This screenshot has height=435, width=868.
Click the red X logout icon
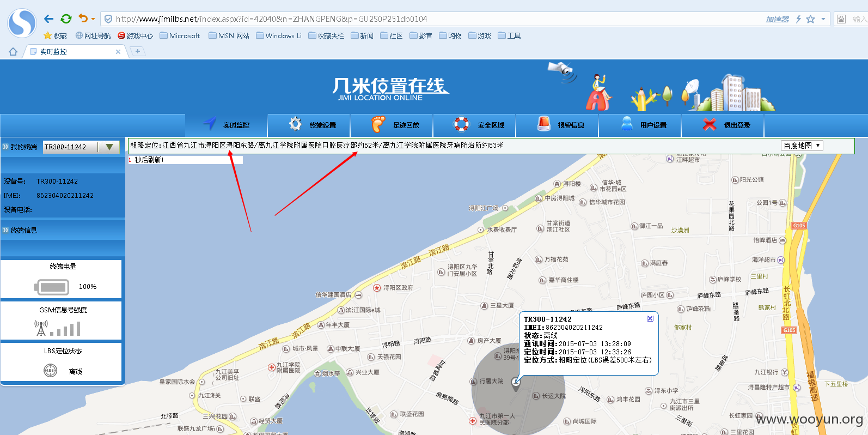(x=709, y=124)
